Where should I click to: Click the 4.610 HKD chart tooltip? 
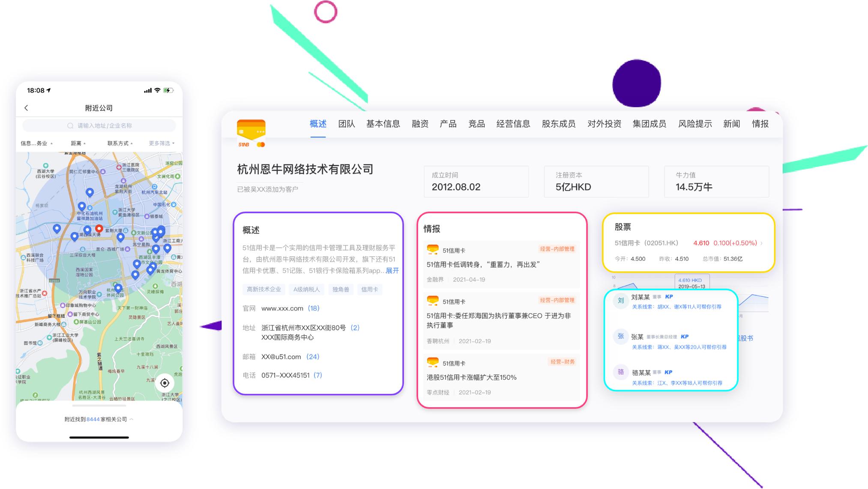coord(692,283)
